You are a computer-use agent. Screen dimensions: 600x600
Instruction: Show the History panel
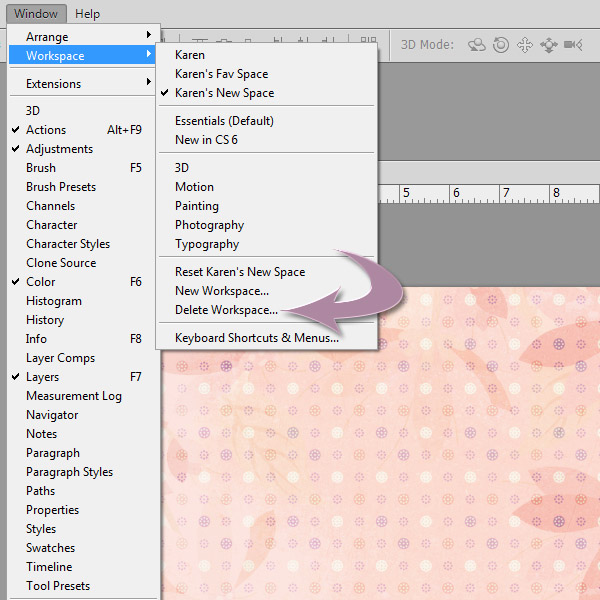pos(81,320)
